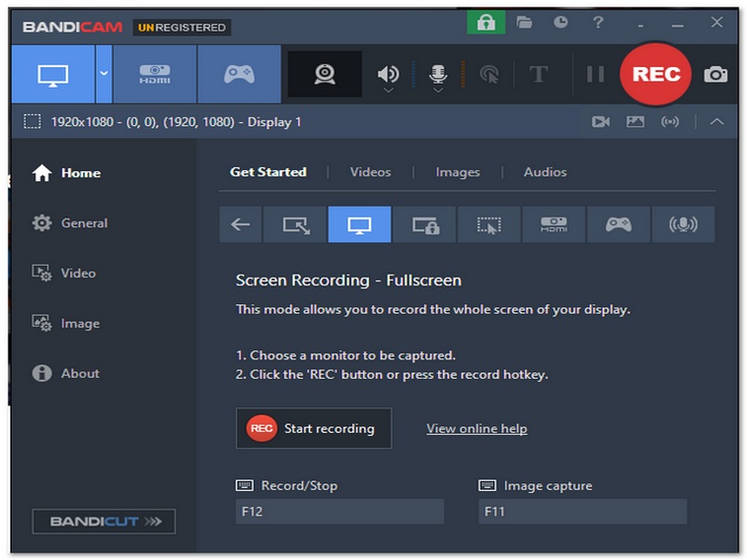The image size is (747, 560).
Task: Click the General gear icon
Action: (42, 223)
